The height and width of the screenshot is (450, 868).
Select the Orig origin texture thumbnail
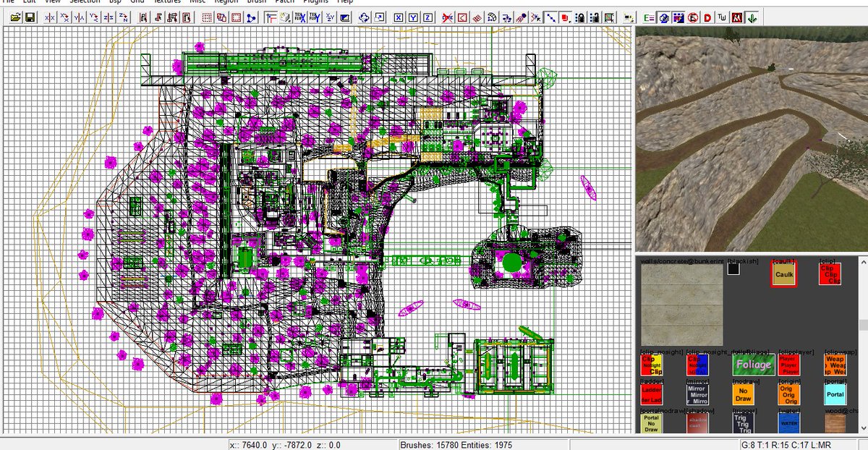[788, 394]
